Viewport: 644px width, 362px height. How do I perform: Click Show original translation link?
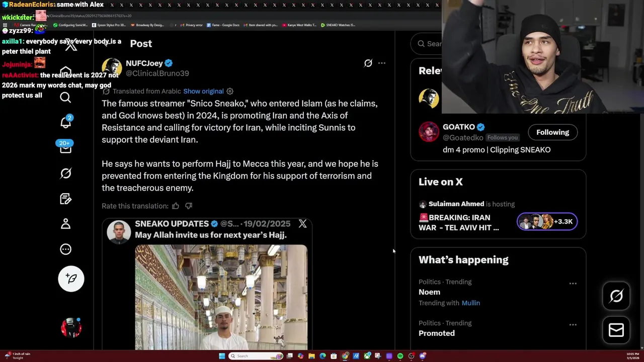(x=203, y=91)
